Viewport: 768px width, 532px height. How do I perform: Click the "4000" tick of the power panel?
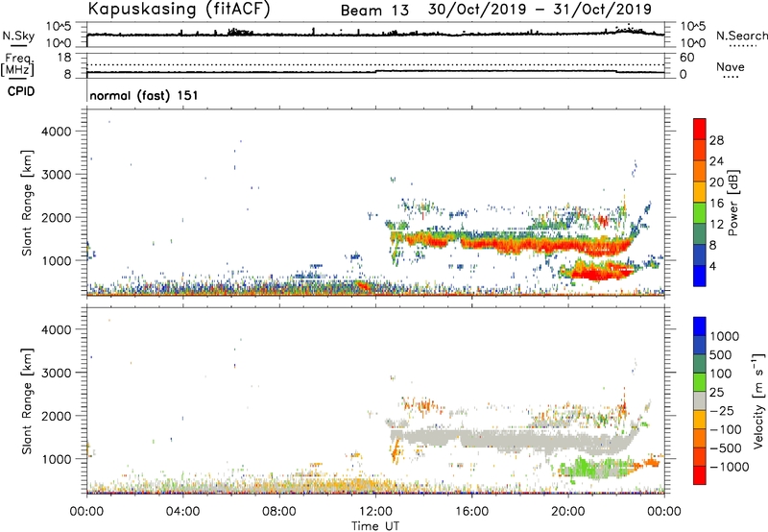coord(57,132)
